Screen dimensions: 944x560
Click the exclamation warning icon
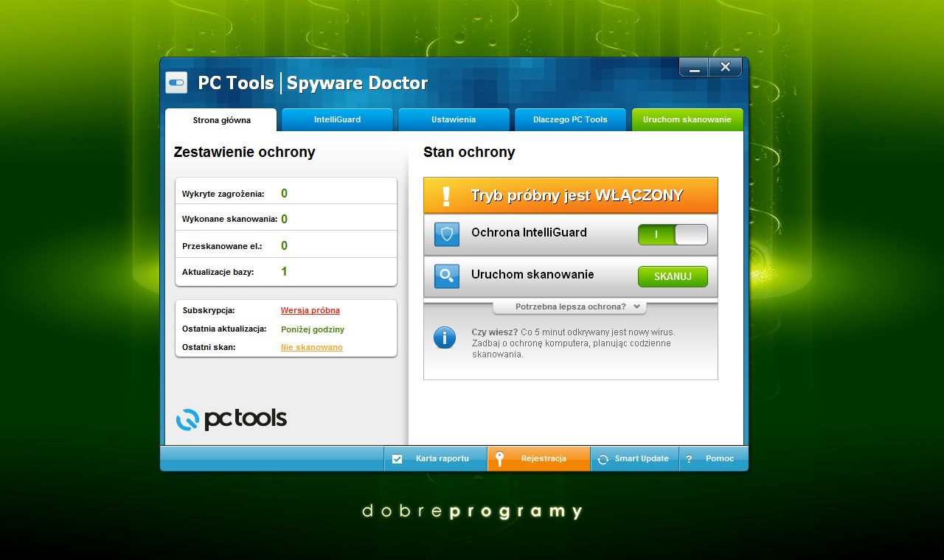click(446, 196)
